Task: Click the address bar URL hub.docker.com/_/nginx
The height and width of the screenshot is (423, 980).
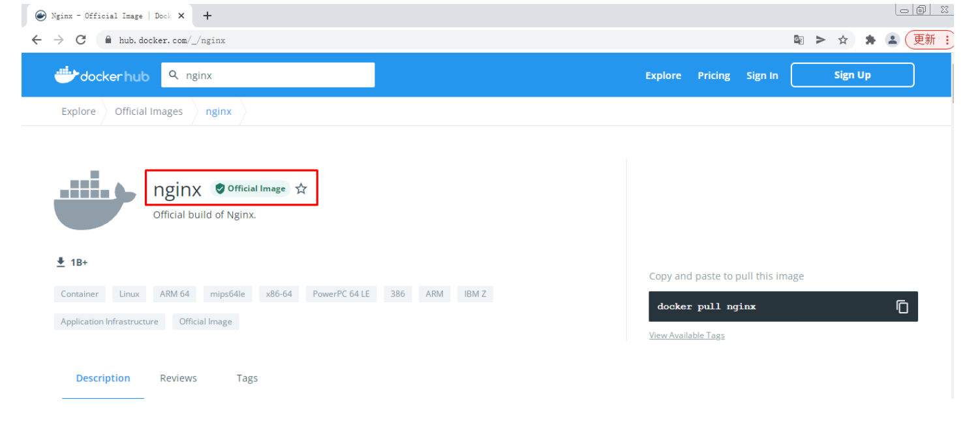Action: point(172,40)
